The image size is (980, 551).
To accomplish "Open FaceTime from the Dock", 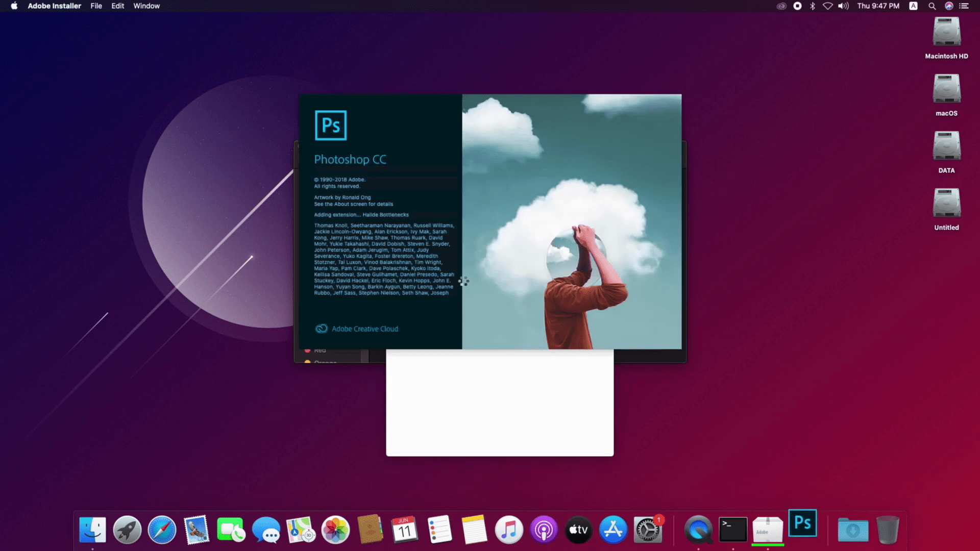I will pos(231,530).
